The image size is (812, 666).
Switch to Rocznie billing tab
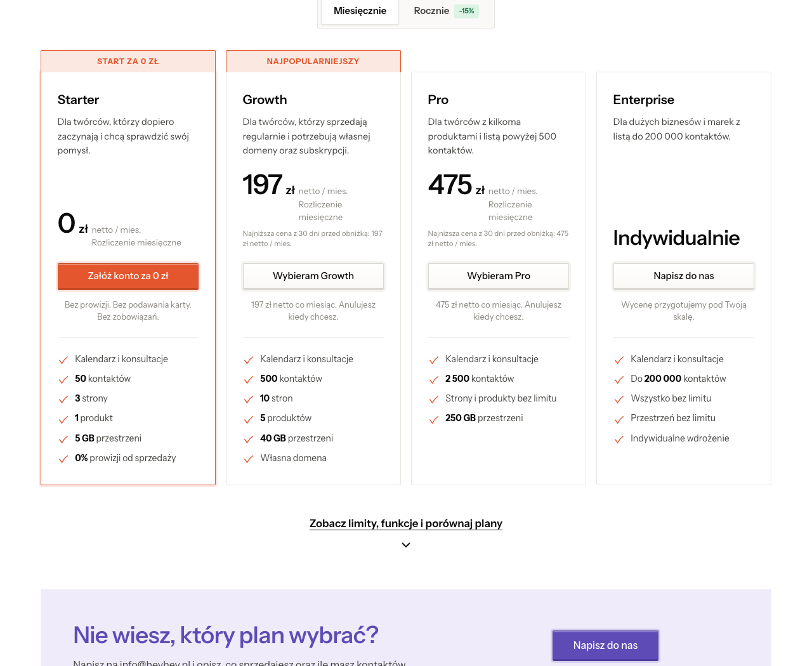pyautogui.click(x=446, y=11)
